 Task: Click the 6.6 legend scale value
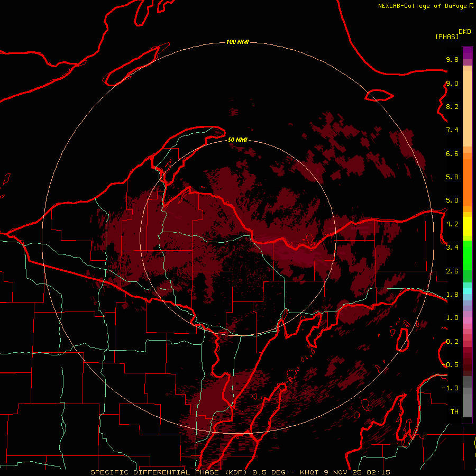452,153
